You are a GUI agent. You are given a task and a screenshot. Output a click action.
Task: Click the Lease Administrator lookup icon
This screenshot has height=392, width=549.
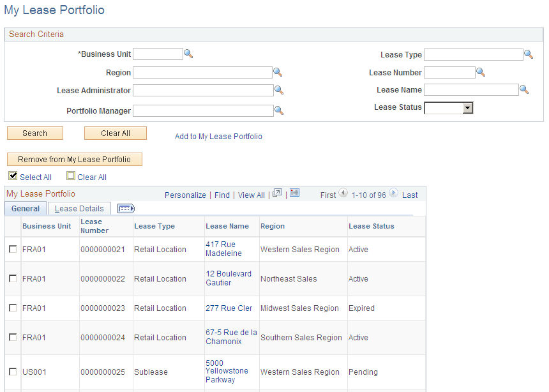click(x=279, y=90)
